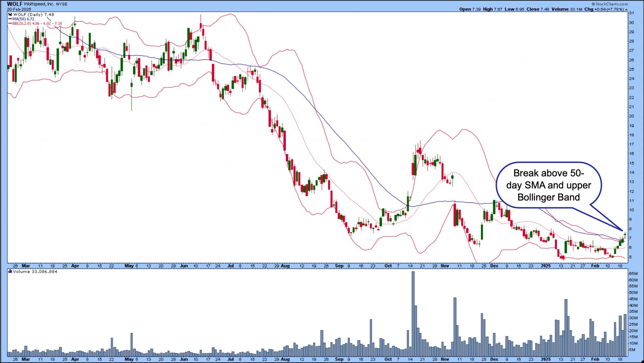This screenshot has height=363, width=644.
Task: Click the 31 label on price axis
Action: point(631,13)
